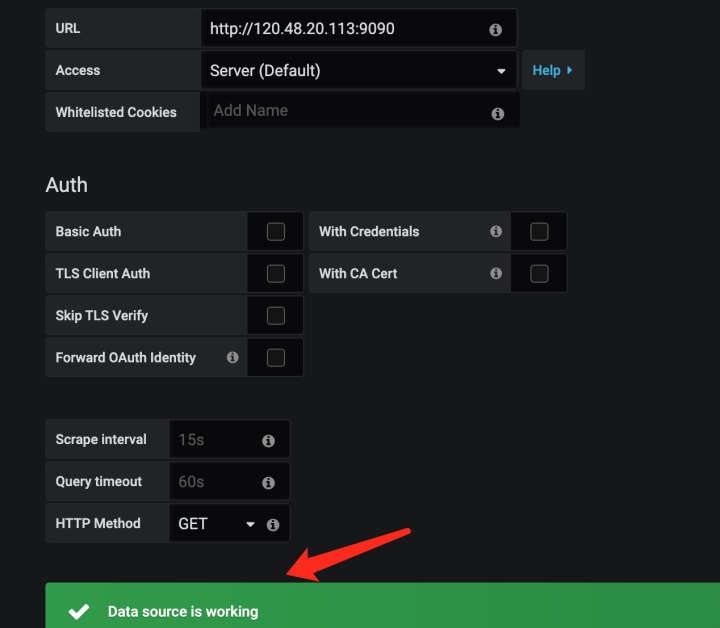Show info tooltip for With Credentials
Viewport: 720px width, 628px height.
click(x=495, y=231)
